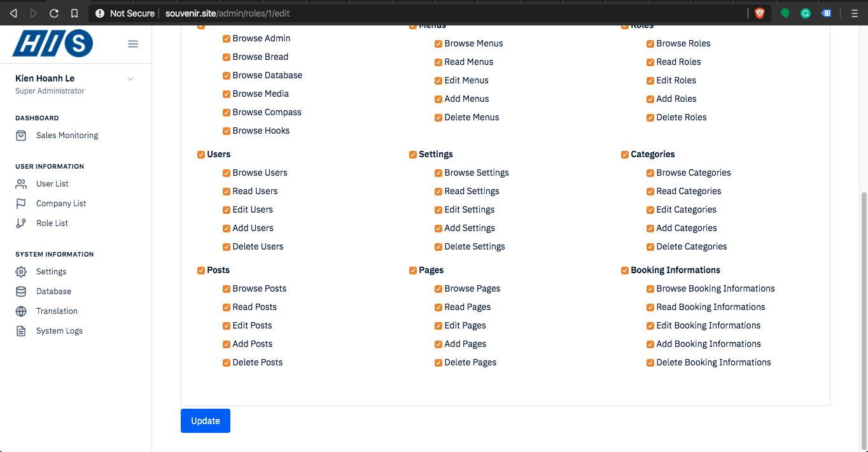Image resolution: width=868 pixels, height=452 pixels.
Task: Click the Edit Categories label
Action: (687, 210)
